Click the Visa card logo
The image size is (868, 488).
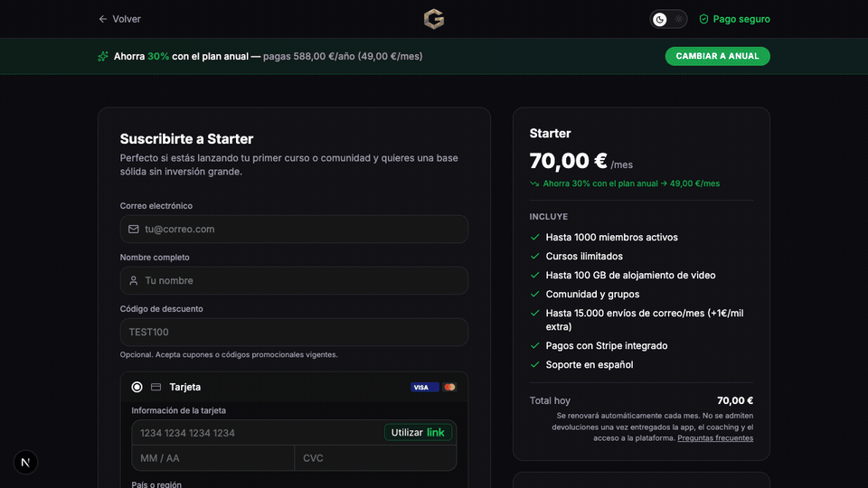click(420, 387)
